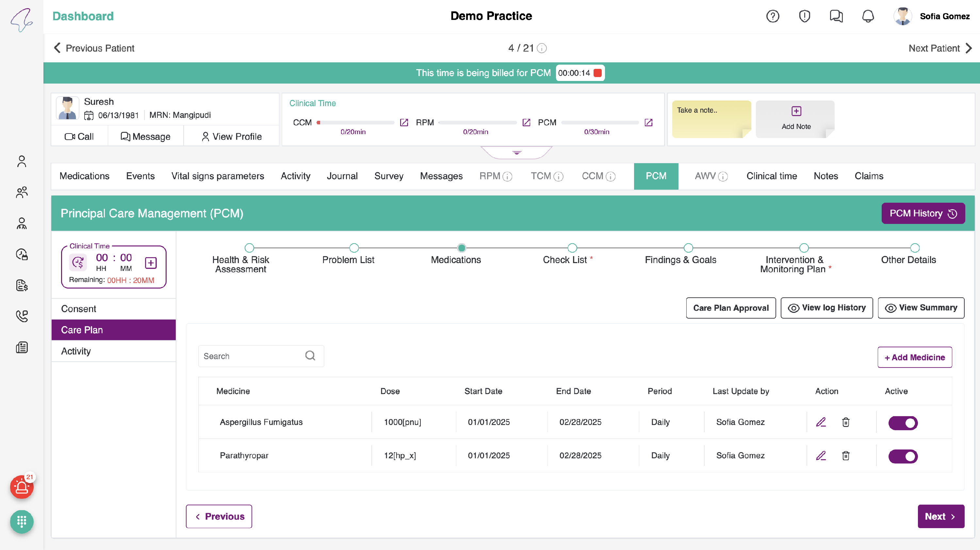Click the Add Medicine button

click(x=914, y=357)
